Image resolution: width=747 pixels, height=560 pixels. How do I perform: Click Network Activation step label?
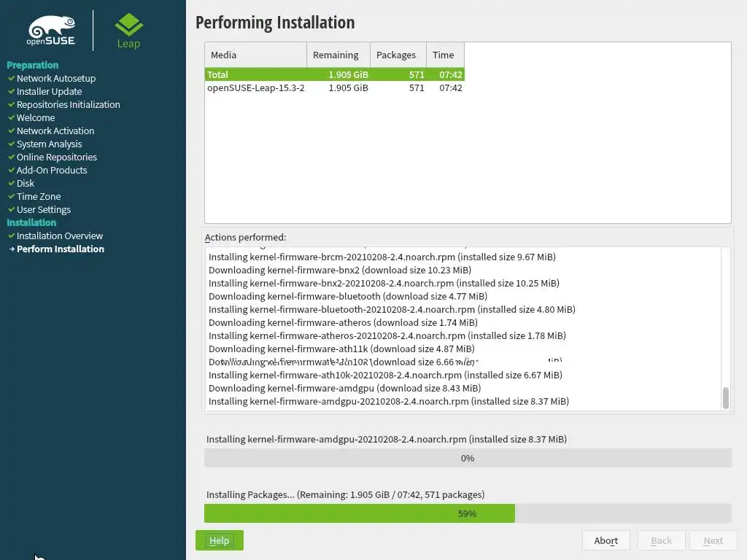[55, 131]
